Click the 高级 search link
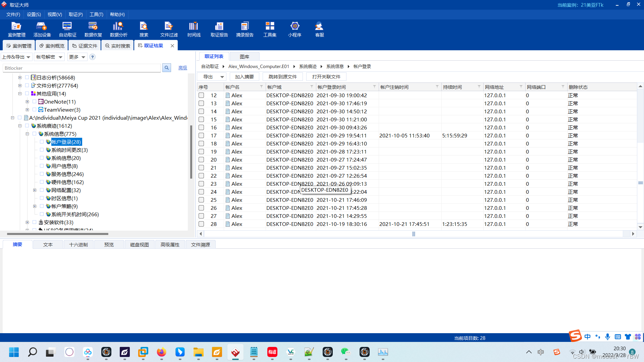Viewport: 644px width, 362px height. point(182,68)
